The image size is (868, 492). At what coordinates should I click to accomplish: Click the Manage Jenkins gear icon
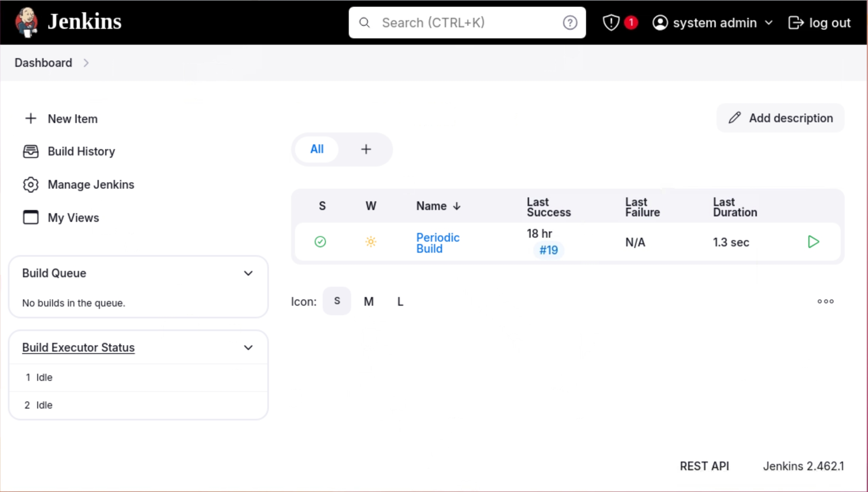pos(30,185)
